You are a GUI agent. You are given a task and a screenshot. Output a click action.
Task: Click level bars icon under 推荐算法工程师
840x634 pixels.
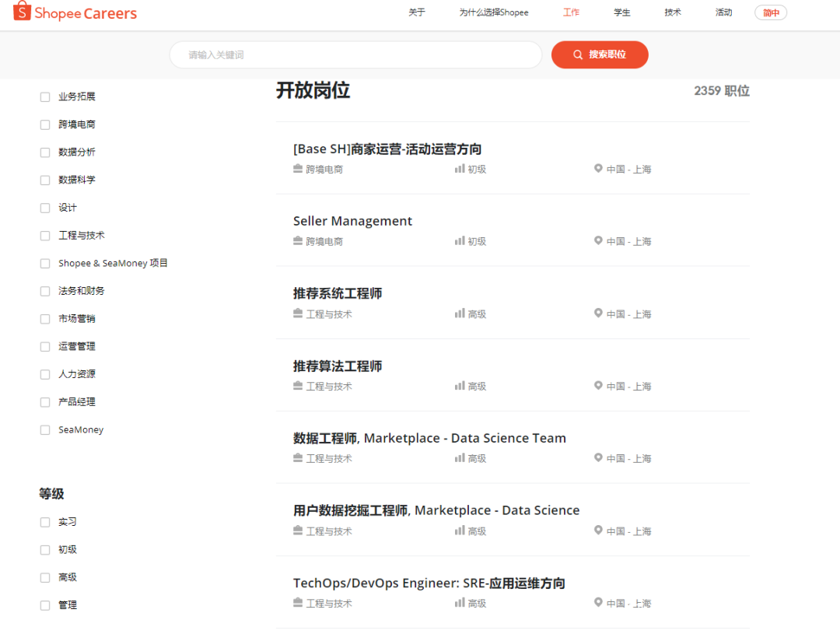coord(460,386)
